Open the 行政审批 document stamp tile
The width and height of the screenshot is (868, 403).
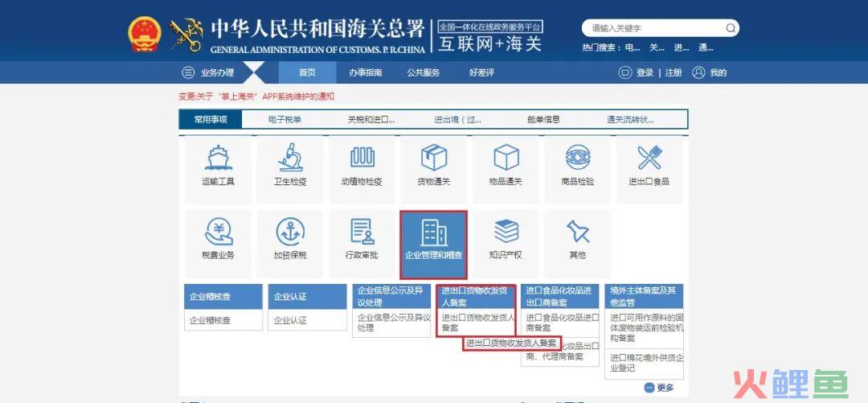362,244
